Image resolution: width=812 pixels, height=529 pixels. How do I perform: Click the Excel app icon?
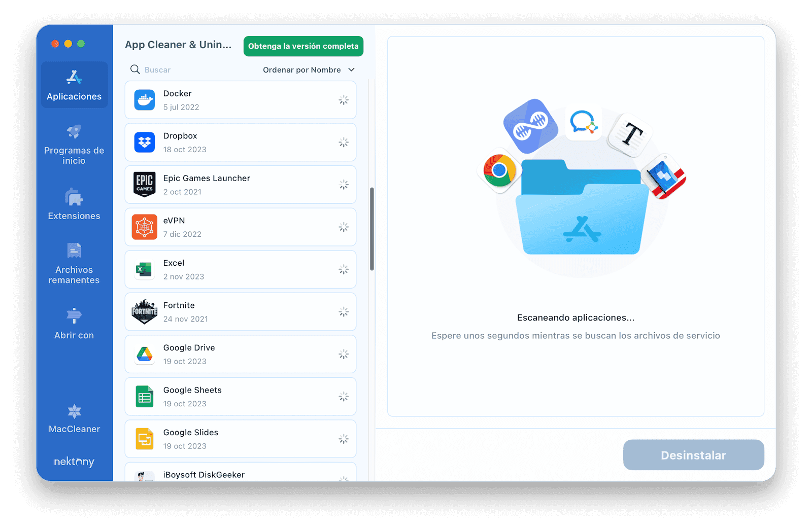[145, 269]
